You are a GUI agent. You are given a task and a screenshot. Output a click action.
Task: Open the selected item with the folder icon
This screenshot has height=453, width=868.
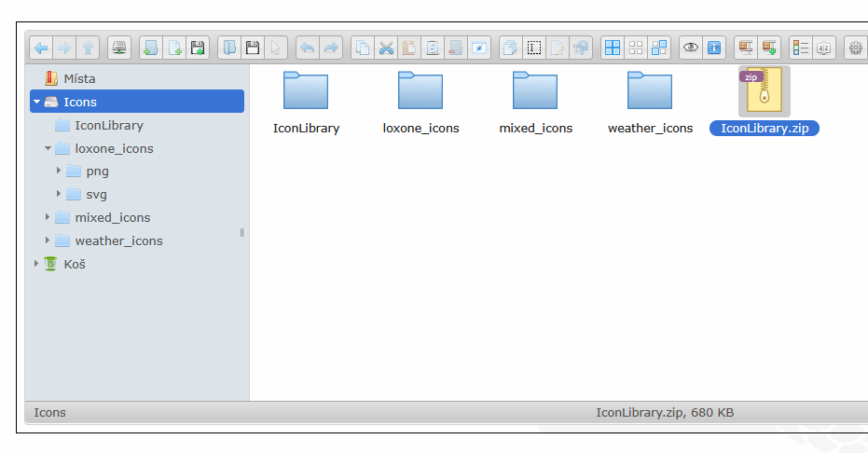(229, 48)
